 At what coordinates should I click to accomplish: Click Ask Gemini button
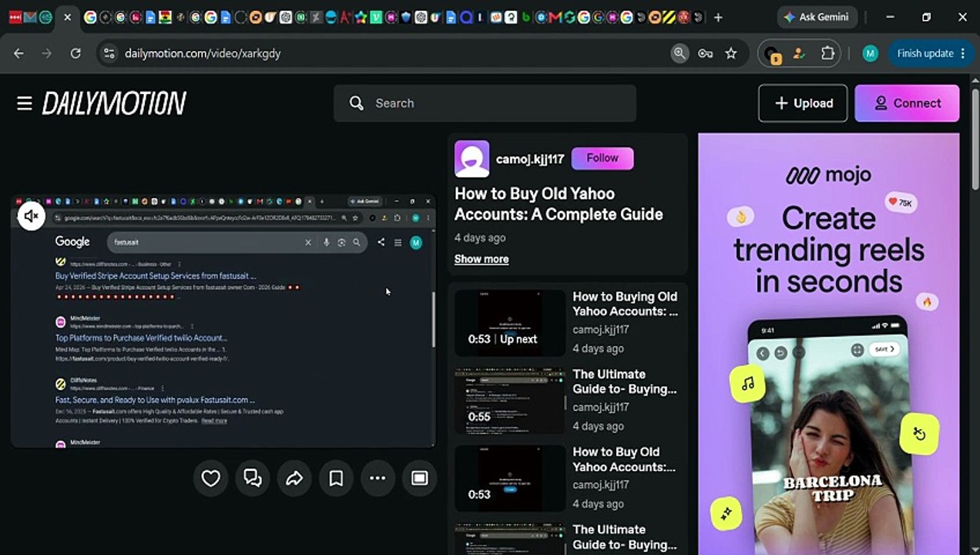click(817, 17)
